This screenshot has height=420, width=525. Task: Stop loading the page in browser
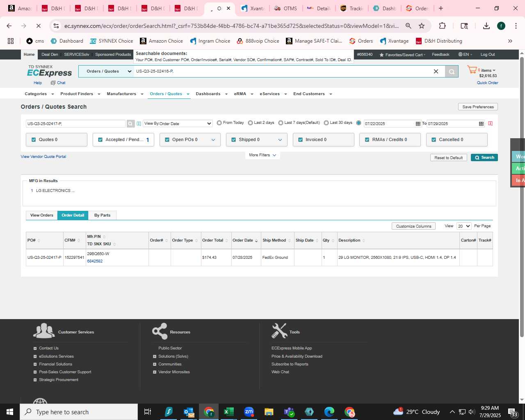point(38,26)
